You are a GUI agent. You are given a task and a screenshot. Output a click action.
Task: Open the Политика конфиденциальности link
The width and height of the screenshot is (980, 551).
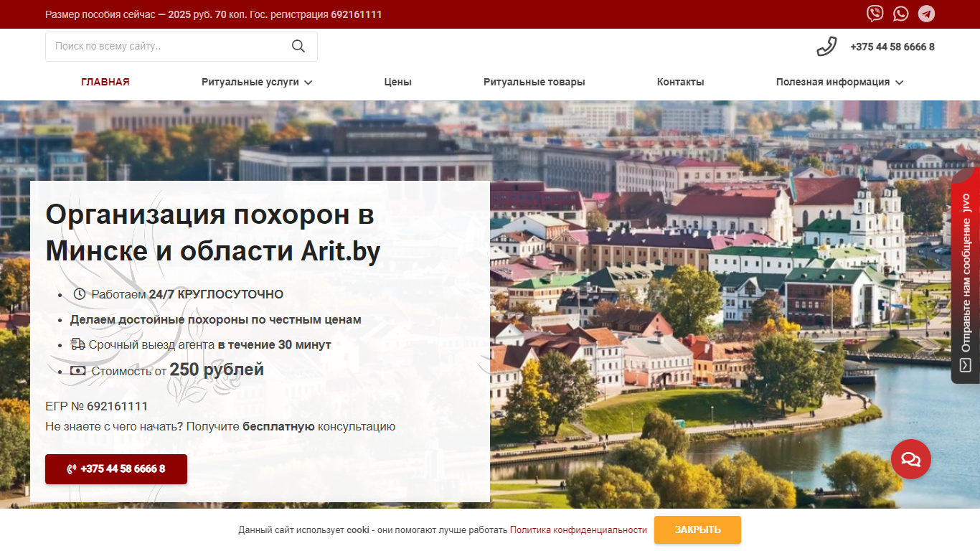coord(578,530)
